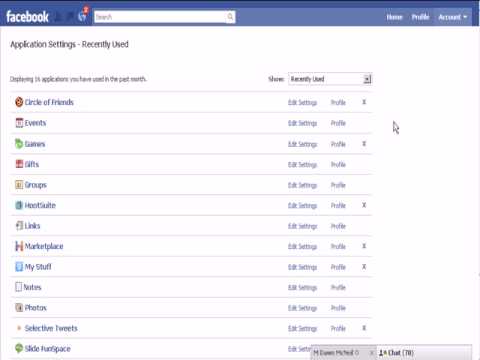Edit Settings for Selective Tweets
480x360 pixels.
pos(302,329)
